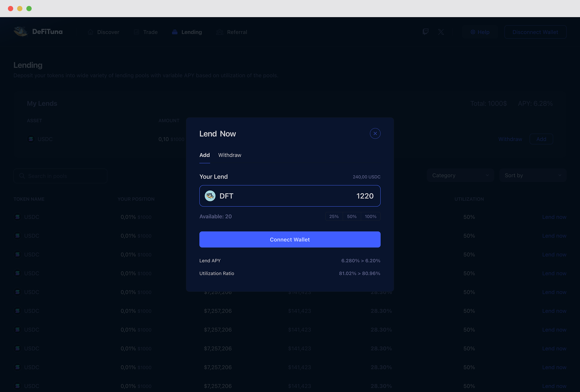Click the Utilization Ratio value 81.02% > 80.96%
The height and width of the screenshot is (392, 580).
360,273
